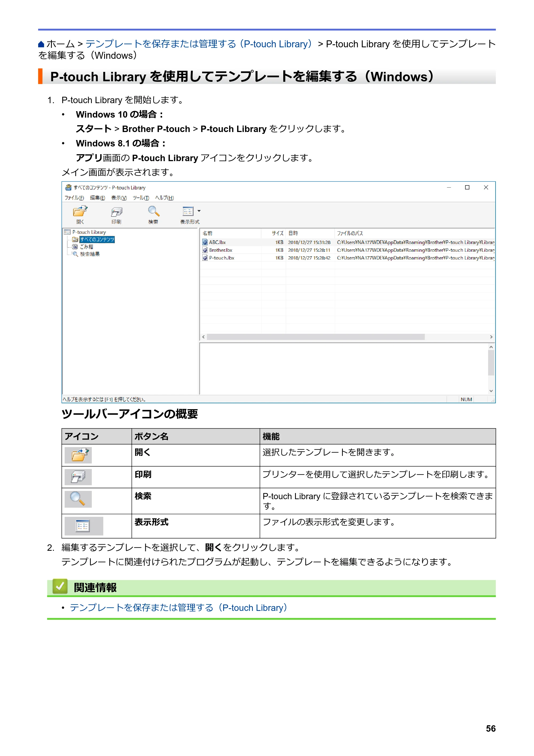Click the 開く (Open) toolbar icon
This screenshot has height=756, width=534.
coord(80,211)
